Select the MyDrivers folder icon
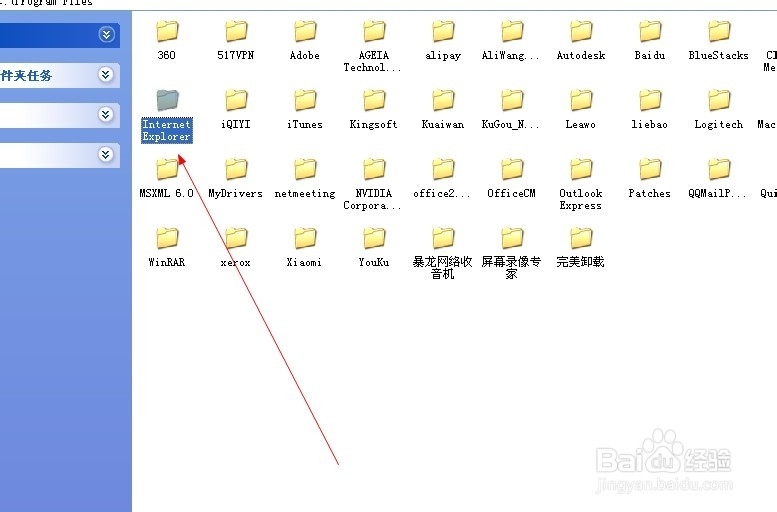This screenshot has width=777, height=512. [236, 170]
